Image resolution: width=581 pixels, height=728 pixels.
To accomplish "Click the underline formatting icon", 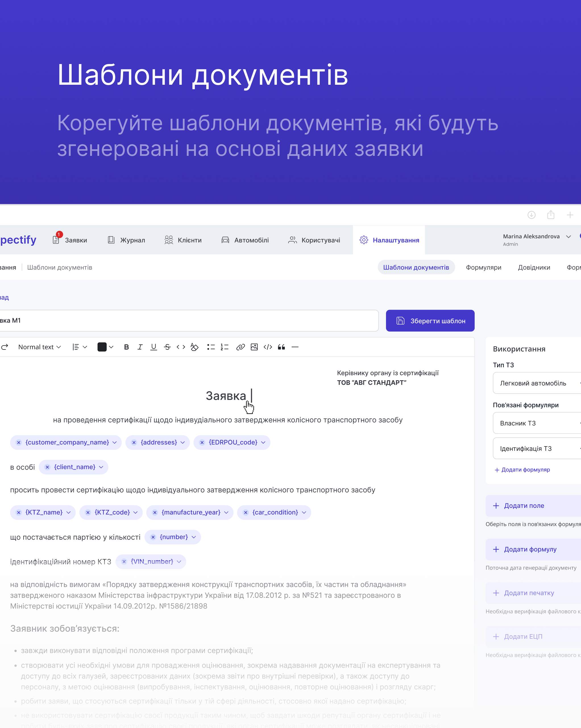I will 153,347.
